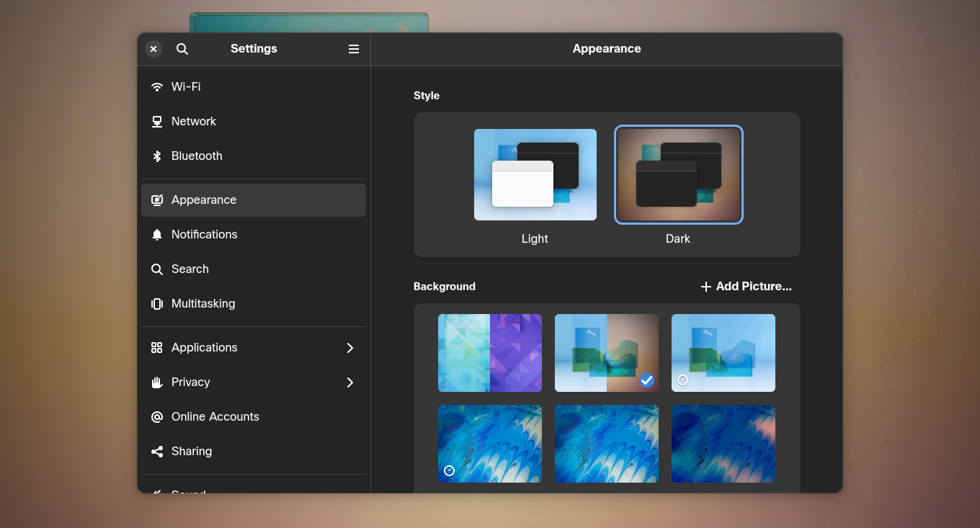Screen dimensions: 980x528
Task: Choose the teal and purple geometric wallpaper
Action: tap(490, 353)
